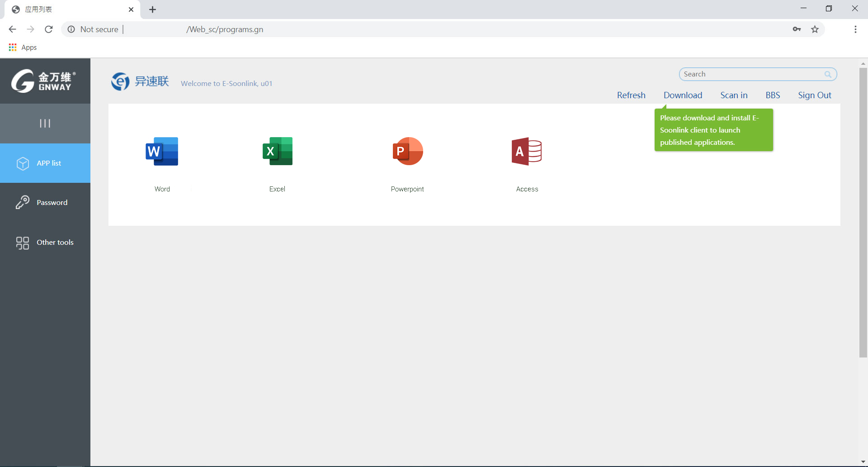Click the welcome message text for u01
This screenshot has height=467, width=868.
click(x=226, y=84)
